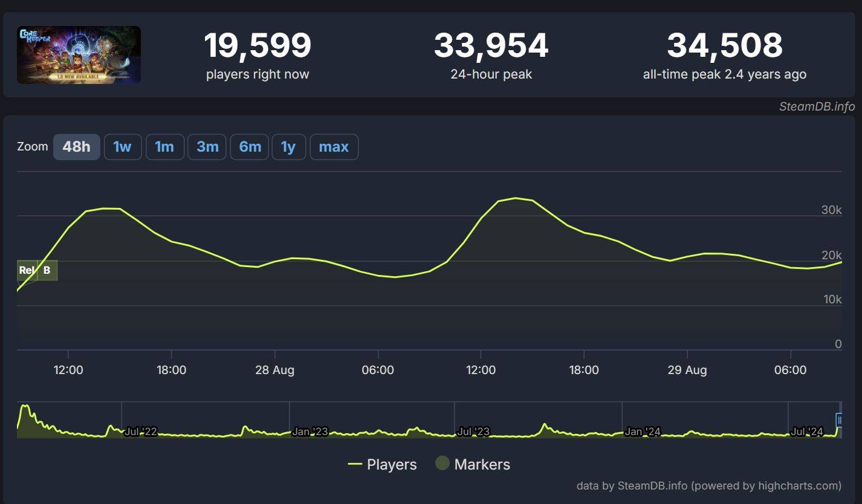Click the 28 Aug axis label
The height and width of the screenshot is (504, 862).
[275, 370]
